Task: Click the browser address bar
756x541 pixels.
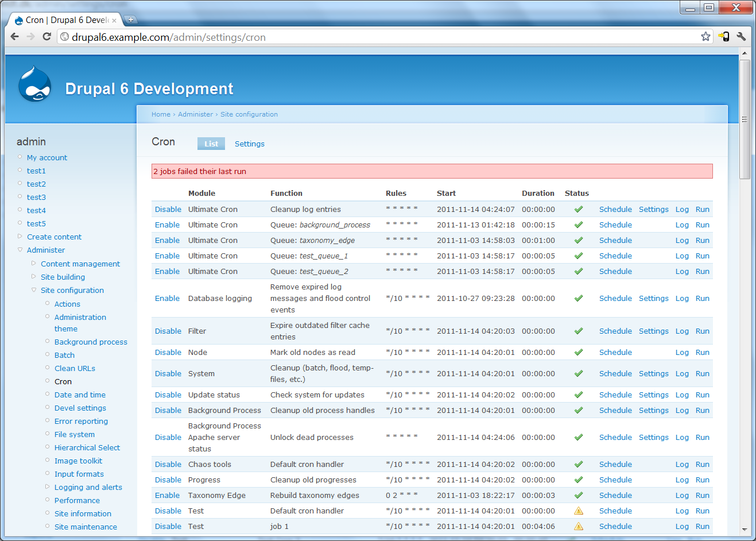Action: [x=379, y=37]
